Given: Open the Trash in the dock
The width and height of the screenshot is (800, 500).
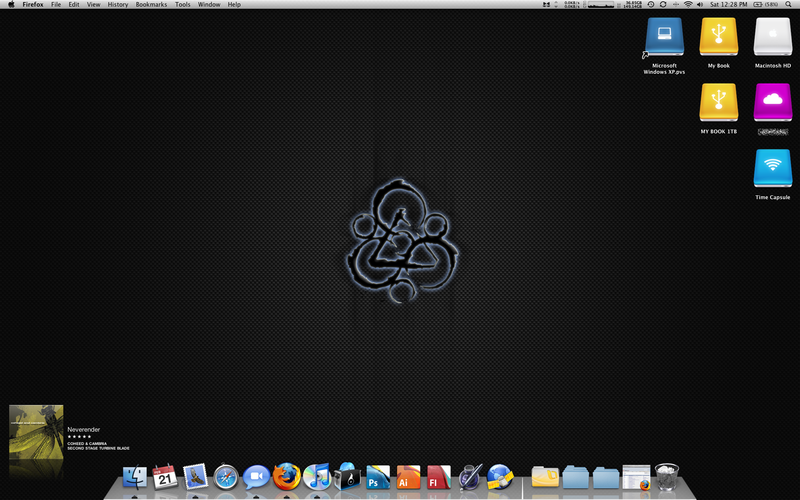Looking at the screenshot, I should (666, 477).
